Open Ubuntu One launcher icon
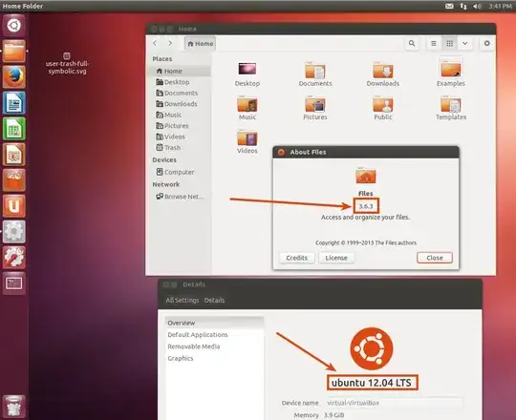Viewport: 516px width, 420px height. pyautogui.click(x=13, y=206)
